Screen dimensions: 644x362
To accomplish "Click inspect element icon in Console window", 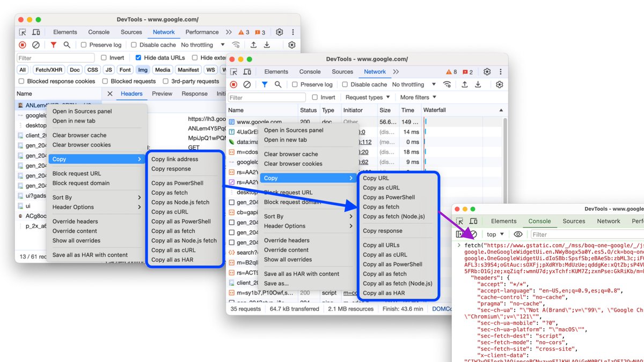I will click(460, 221).
